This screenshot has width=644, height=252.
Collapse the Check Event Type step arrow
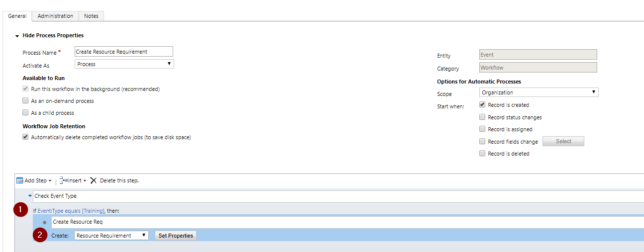30,196
